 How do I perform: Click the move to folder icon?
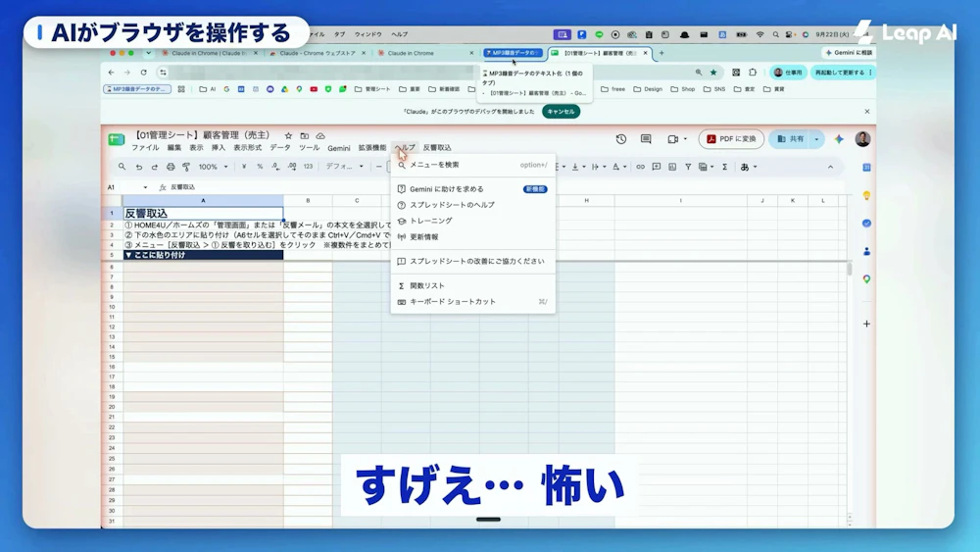(x=305, y=135)
